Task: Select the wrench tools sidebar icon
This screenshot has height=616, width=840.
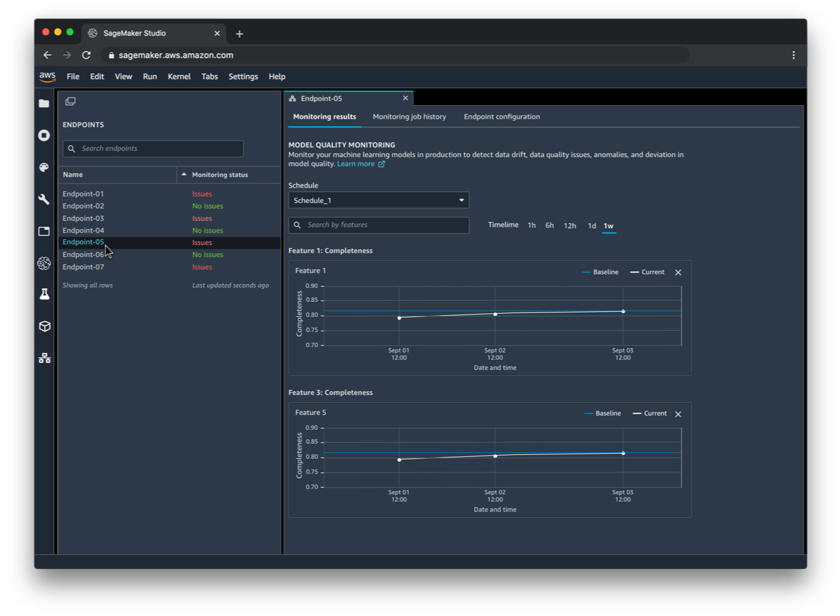Action: (44, 199)
